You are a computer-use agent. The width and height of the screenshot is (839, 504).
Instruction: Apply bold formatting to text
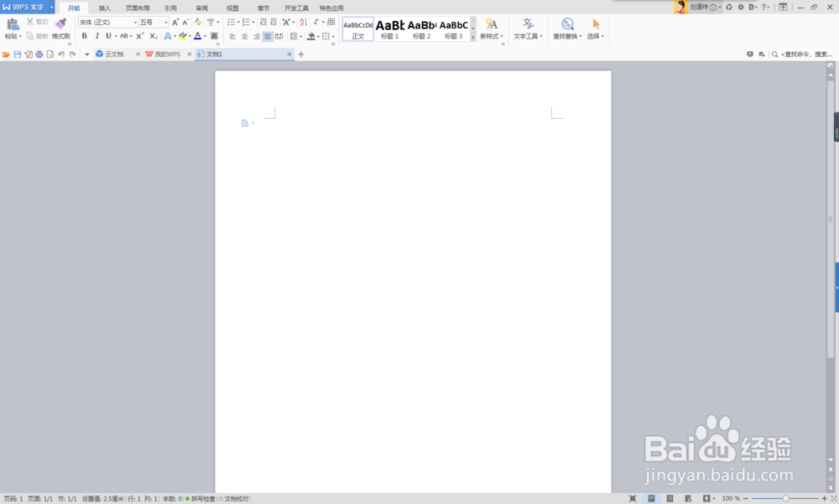[84, 36]
